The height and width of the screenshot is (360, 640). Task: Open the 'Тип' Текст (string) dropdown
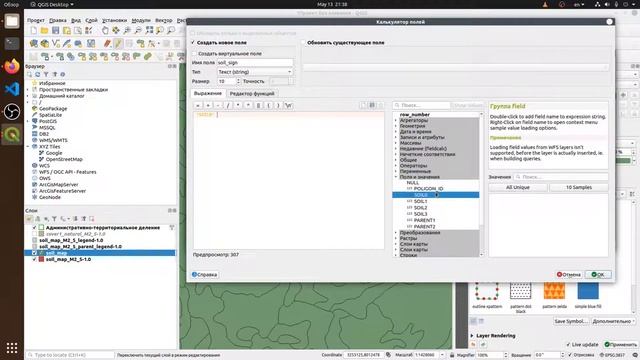pyautogui.click(x=255, y=72)
